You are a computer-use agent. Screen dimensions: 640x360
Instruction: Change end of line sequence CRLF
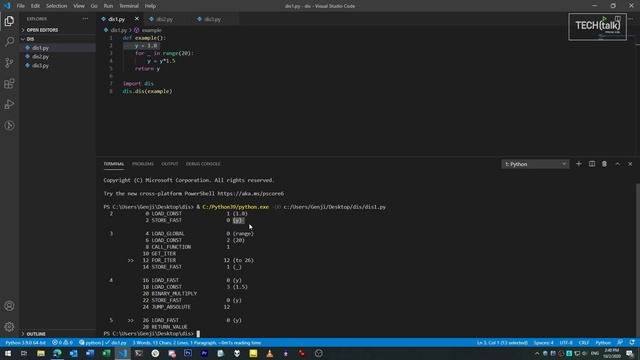pos(584,342)
